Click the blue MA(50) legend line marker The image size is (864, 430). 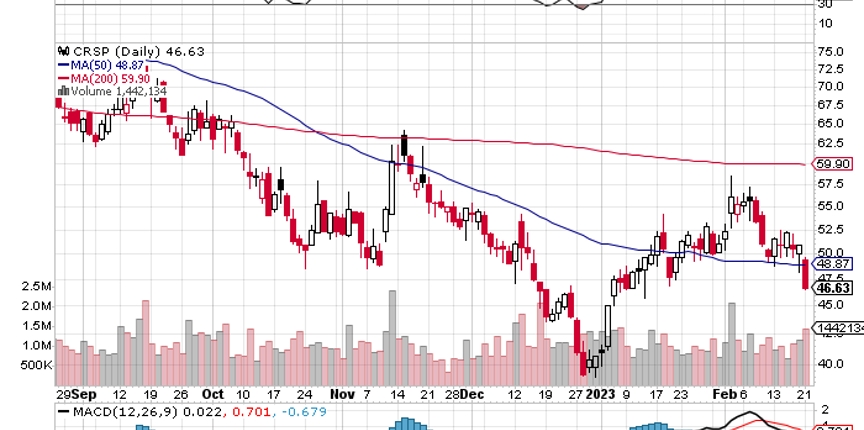[64, 65]
